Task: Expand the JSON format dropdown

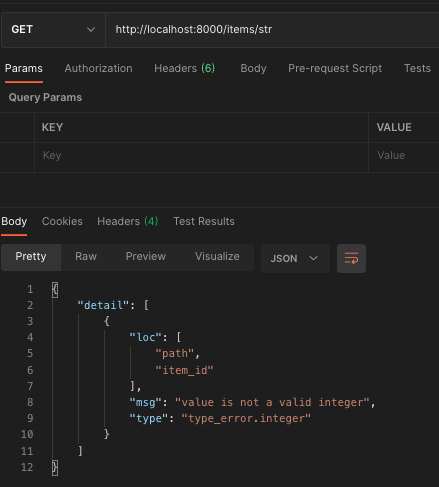Action: [295, 258]
